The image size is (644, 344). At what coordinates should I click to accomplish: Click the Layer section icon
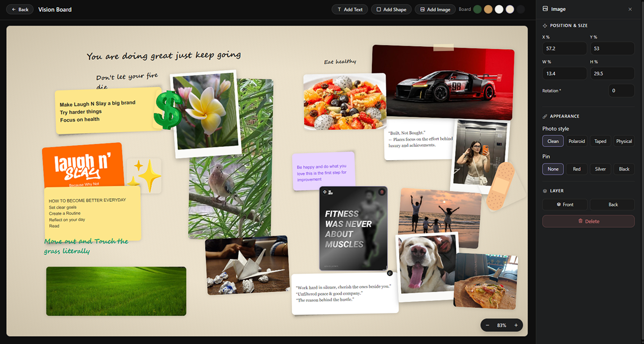545,191
